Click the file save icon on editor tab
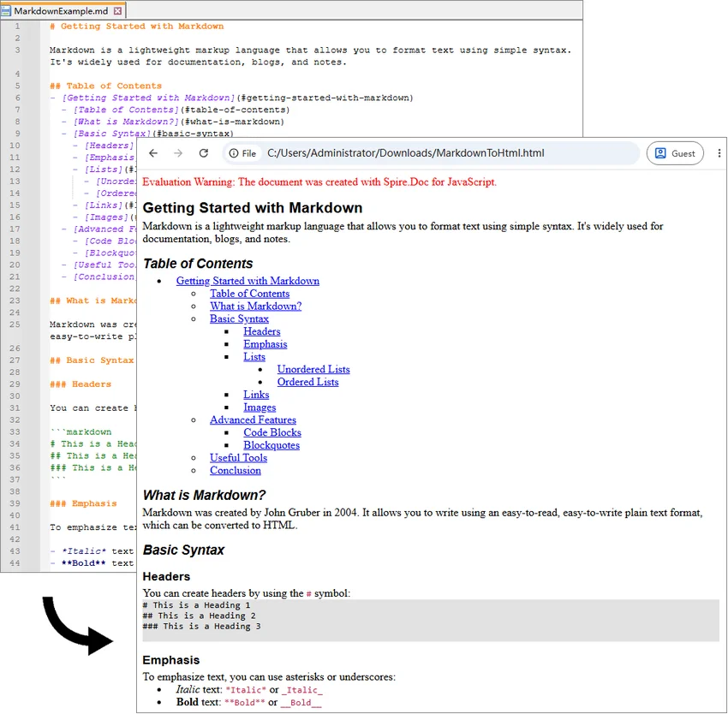The height and width of the screenshot is (714, 728). coord(6,10)
